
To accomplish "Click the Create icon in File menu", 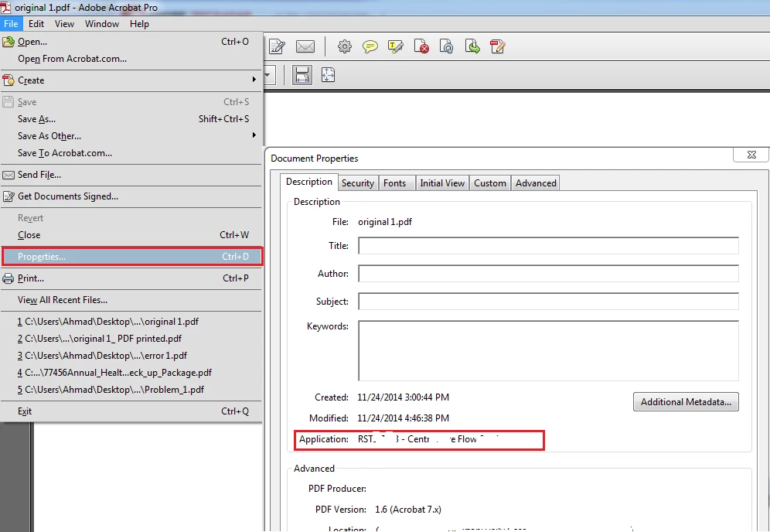I will [x=9, y=80].
